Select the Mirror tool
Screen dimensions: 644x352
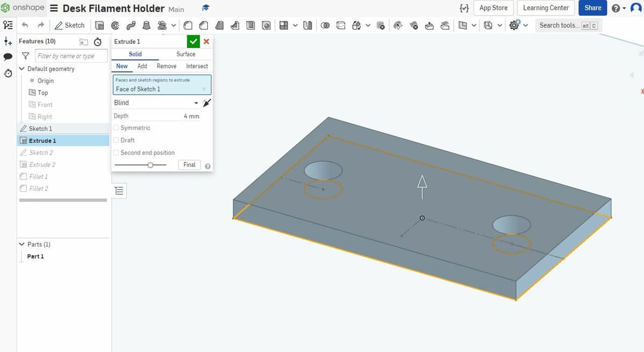coord(308,25)
